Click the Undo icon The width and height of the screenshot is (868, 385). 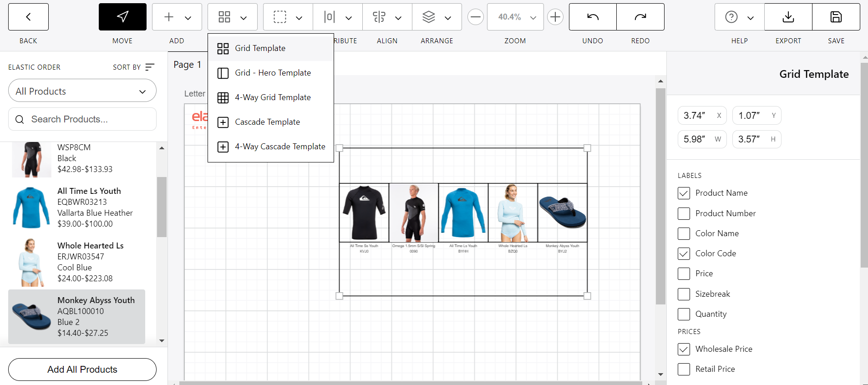pos(593,17)
